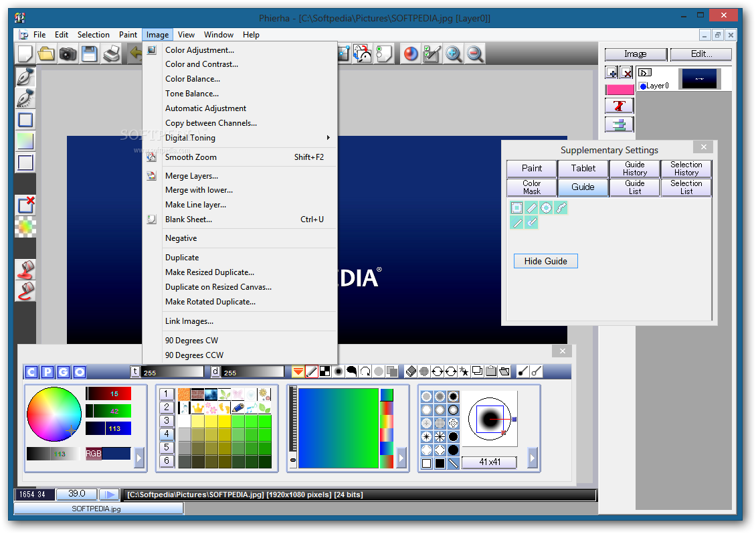The width and height of the screenshot is (756, 534).
Task: Click the star sparkle icon in paint bar
Action: 464,371
